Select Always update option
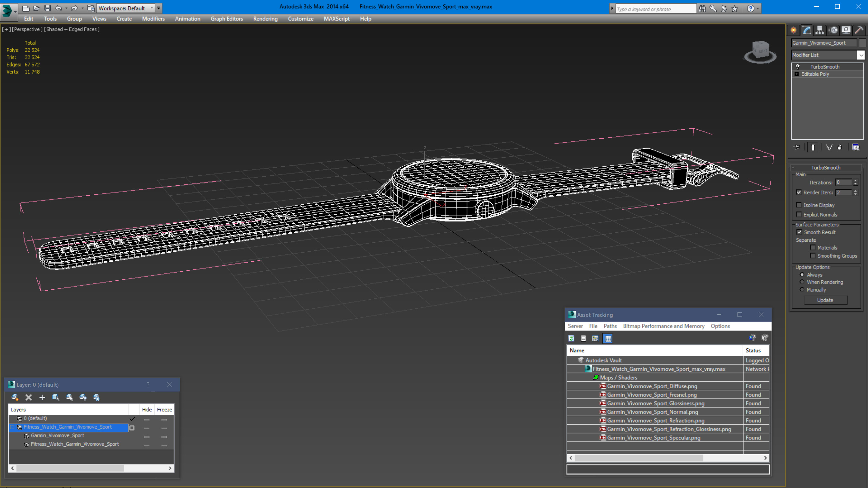The image size is (868, 488). pyautogui.click(x=802, y=275)
